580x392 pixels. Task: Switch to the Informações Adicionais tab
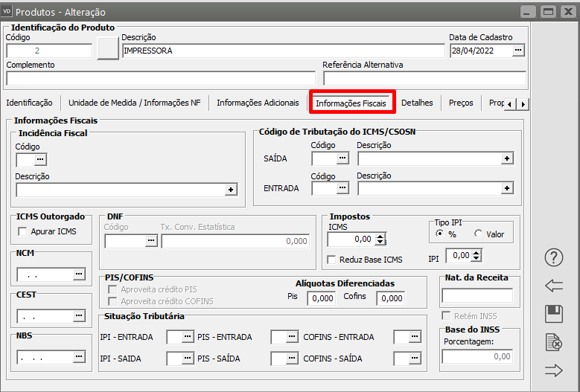257,103
